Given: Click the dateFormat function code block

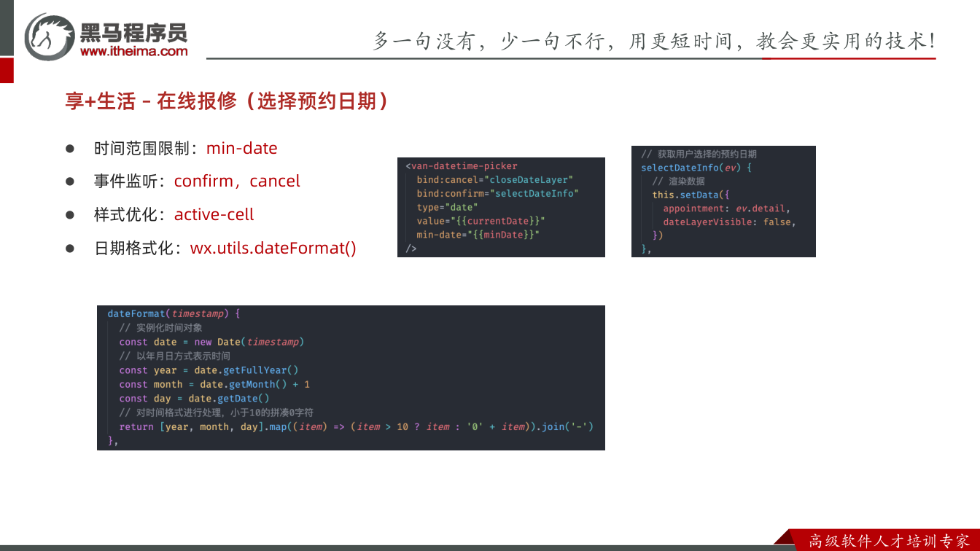Looking at the screenshot, I should 351,378.
